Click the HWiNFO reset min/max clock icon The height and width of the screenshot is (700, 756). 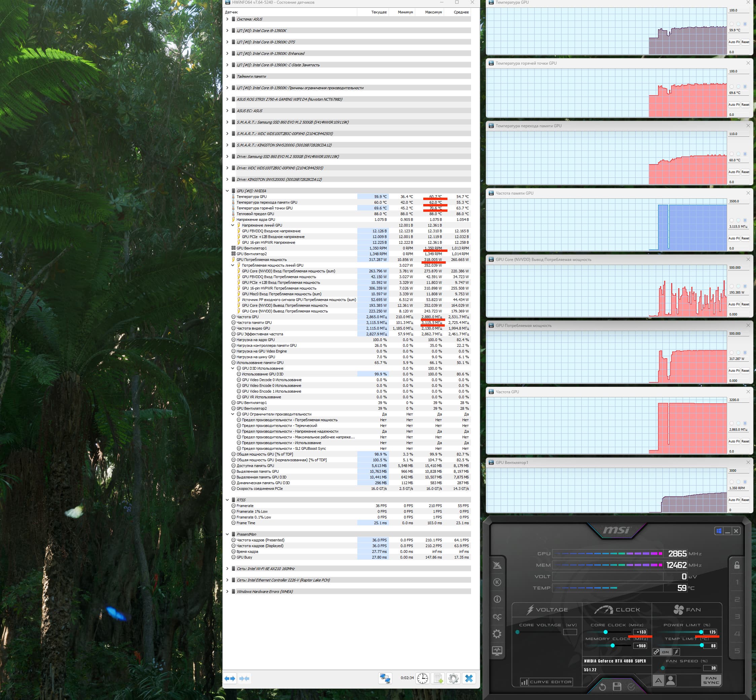tap(423, 678)
